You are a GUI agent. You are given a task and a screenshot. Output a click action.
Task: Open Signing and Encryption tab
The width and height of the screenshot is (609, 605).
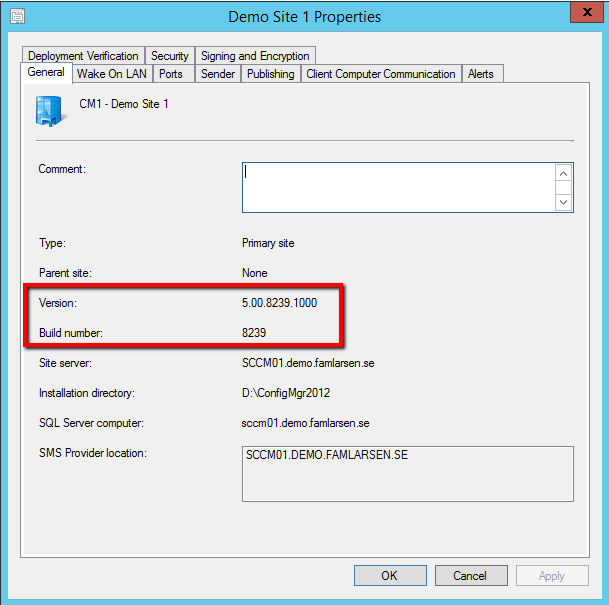coord(256,56)
